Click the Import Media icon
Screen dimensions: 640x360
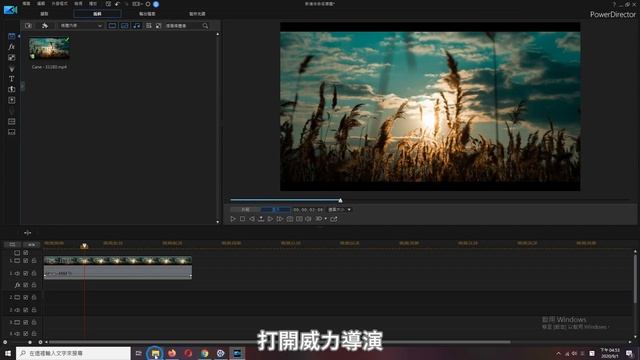(28, 26)
